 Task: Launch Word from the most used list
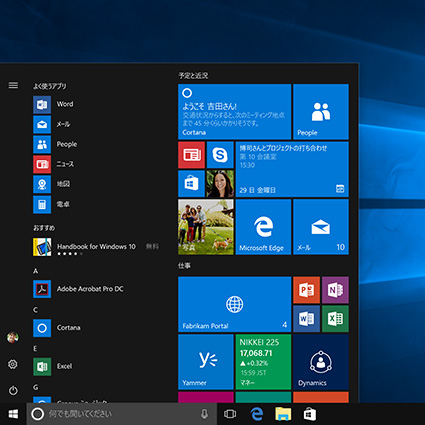tap(53, 104)
